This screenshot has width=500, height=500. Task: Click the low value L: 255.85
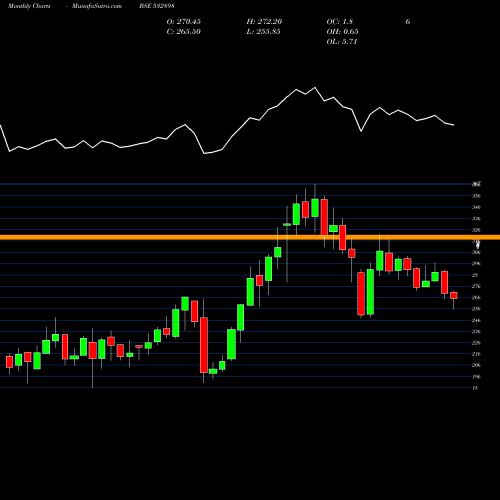point(263,32)
